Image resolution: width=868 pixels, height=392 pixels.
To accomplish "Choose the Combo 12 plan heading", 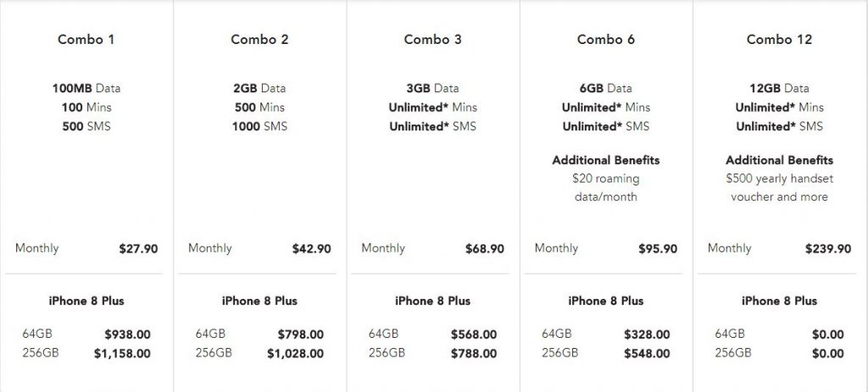I will tap(779, 40).
